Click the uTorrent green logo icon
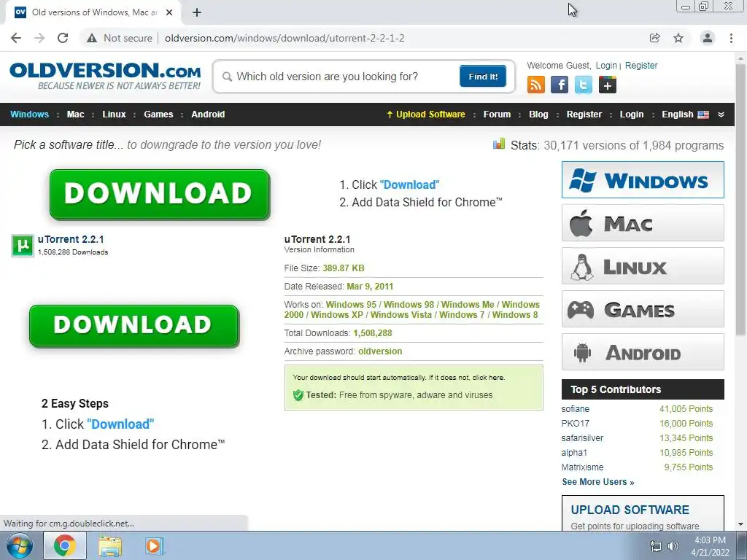747x560 pixels. 23,246
